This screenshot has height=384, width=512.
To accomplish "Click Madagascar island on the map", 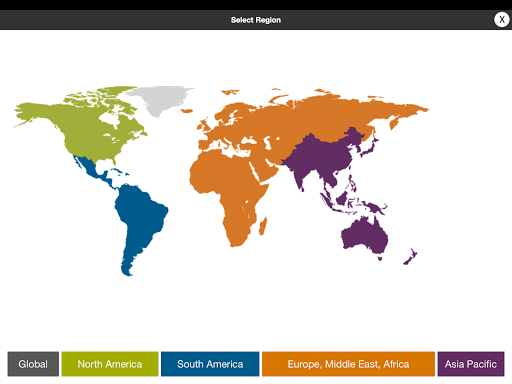I will pos(263,226).
